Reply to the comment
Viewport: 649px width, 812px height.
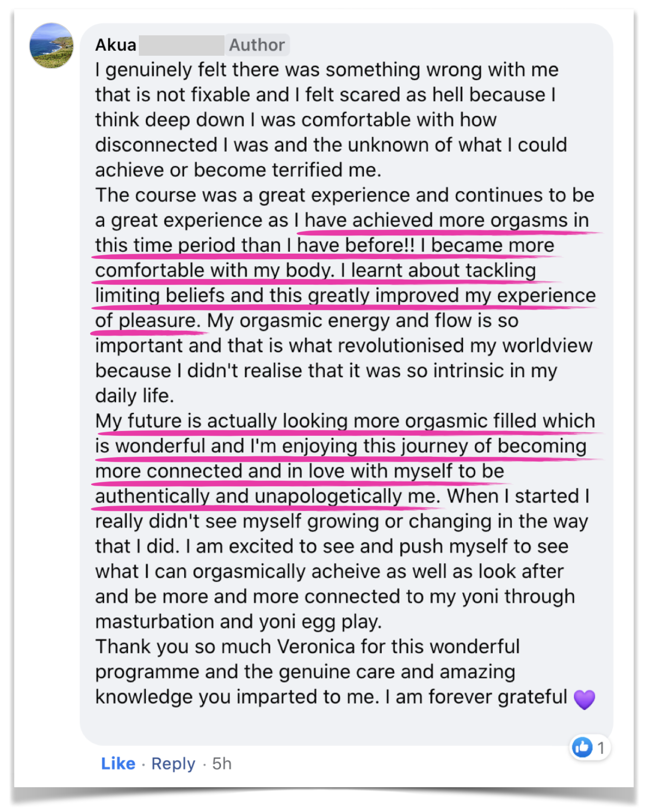coord(173,763)
